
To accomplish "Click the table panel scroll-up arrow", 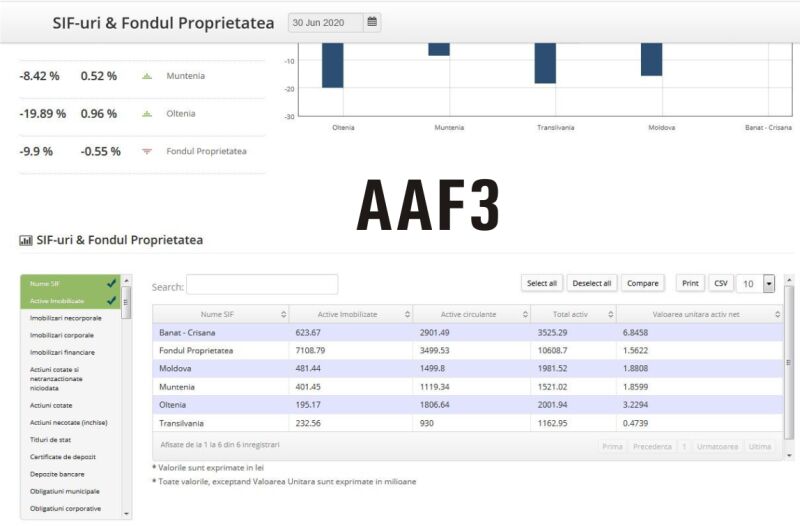I will point(789,280).
